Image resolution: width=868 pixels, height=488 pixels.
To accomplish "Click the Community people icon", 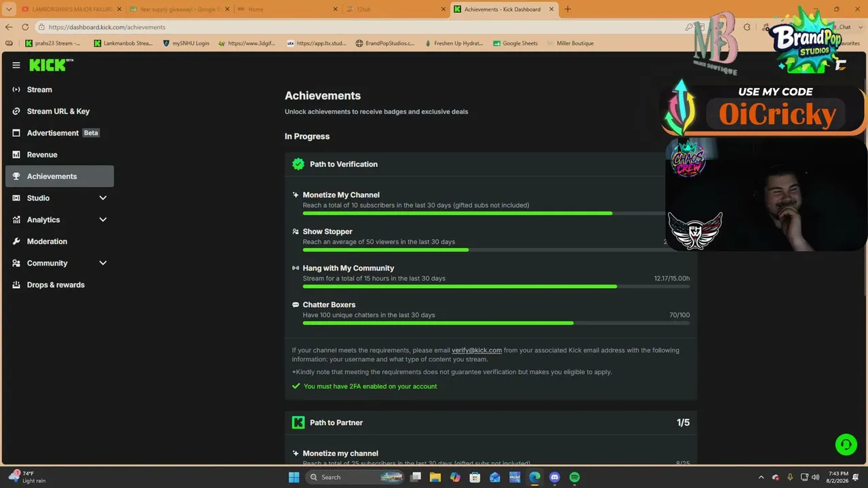I will [16, 263].
